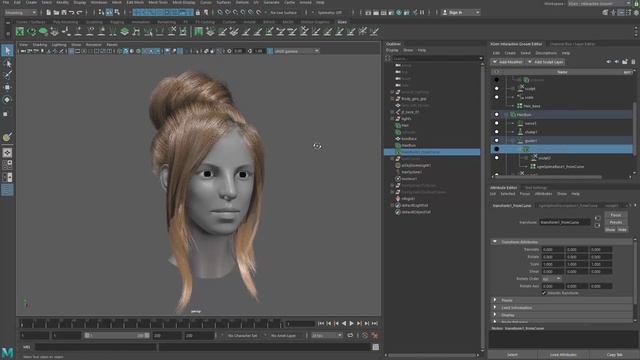This screenshot has width=640, height=360.
Task: Click the Presets button in Attribute Editor
Action: pyautogui.click(x=616, y=222)
